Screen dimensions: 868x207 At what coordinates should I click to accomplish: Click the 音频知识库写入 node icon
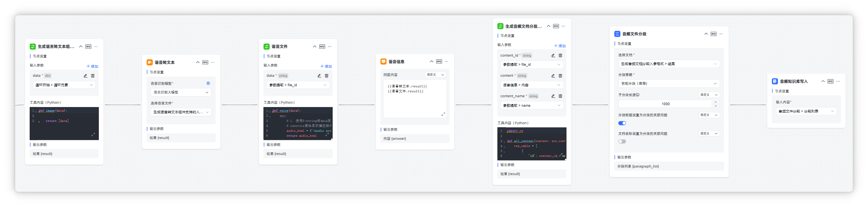point(775,81)
